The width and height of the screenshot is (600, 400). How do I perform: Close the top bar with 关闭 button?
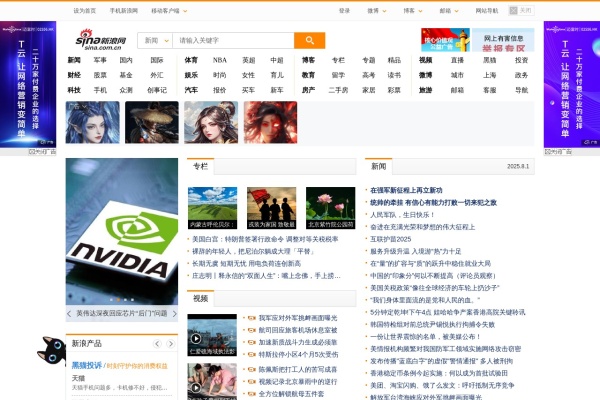pyautogui.click(x=521, y=11)
